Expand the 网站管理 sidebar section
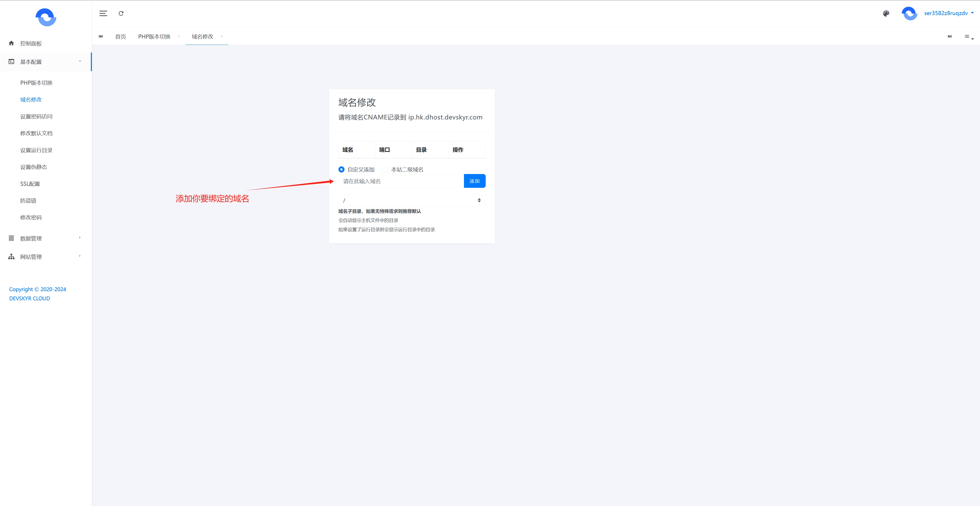This screenshot has width=980, height=506. (x=46, y=256)
